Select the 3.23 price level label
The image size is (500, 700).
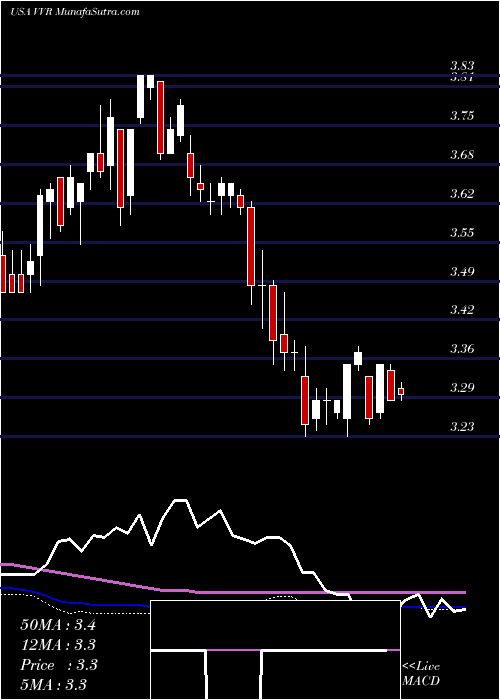[x=461, y=426]
